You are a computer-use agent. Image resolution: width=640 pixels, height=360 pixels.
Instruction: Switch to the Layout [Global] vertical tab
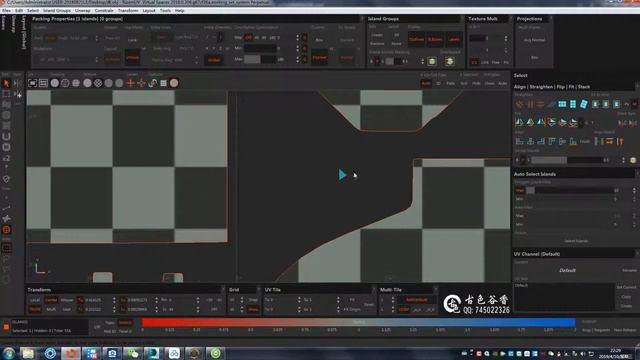click(x=24, y=33)
